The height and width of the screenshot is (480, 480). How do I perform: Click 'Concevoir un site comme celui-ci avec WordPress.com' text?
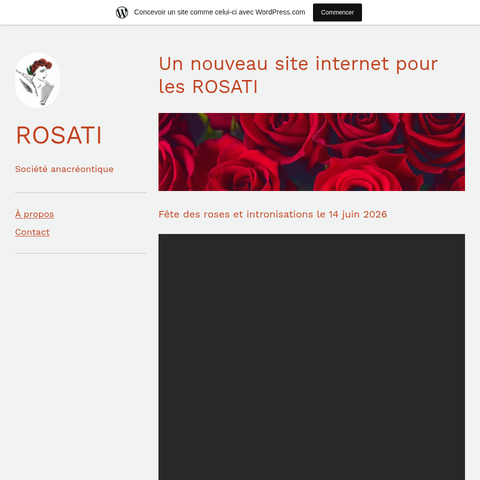(219, 12)
